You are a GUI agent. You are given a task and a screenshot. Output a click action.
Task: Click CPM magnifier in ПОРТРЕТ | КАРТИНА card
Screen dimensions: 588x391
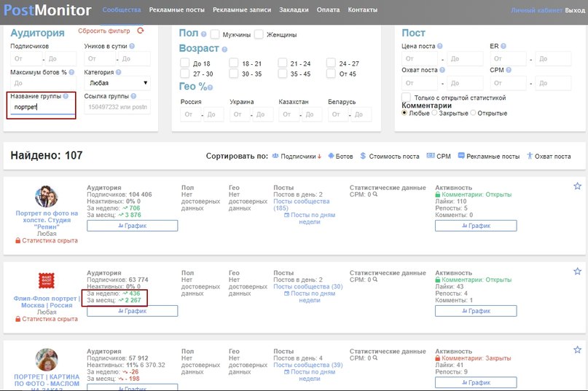375,358
